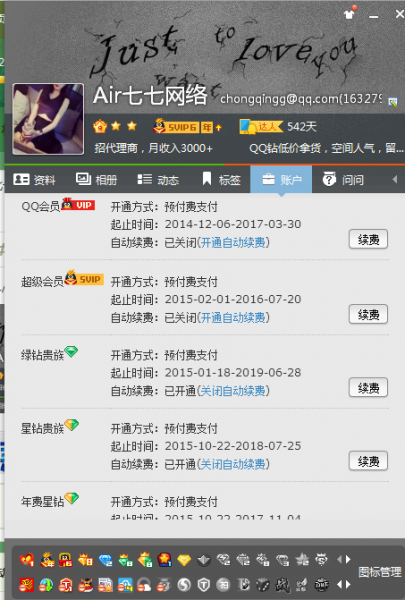Click the bottom icon row left arrow
The image size is (405, 600).
pos(339,584)
